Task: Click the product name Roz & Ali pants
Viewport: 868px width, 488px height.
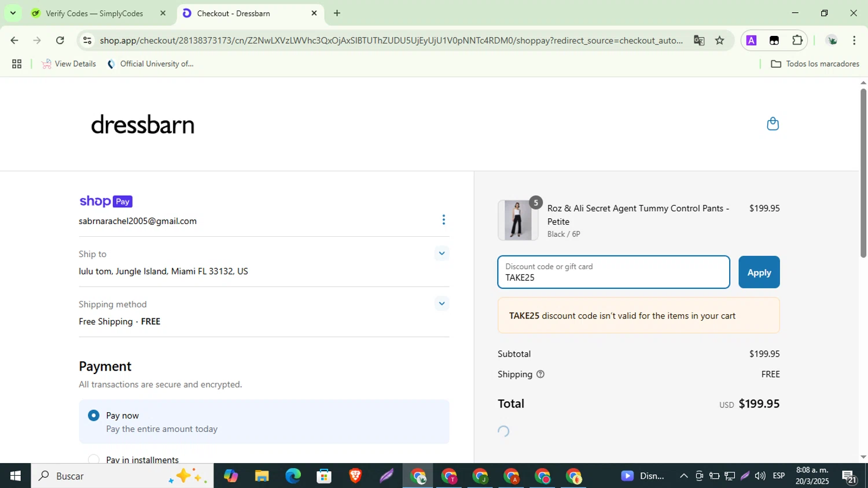Action: coord(638,215)
